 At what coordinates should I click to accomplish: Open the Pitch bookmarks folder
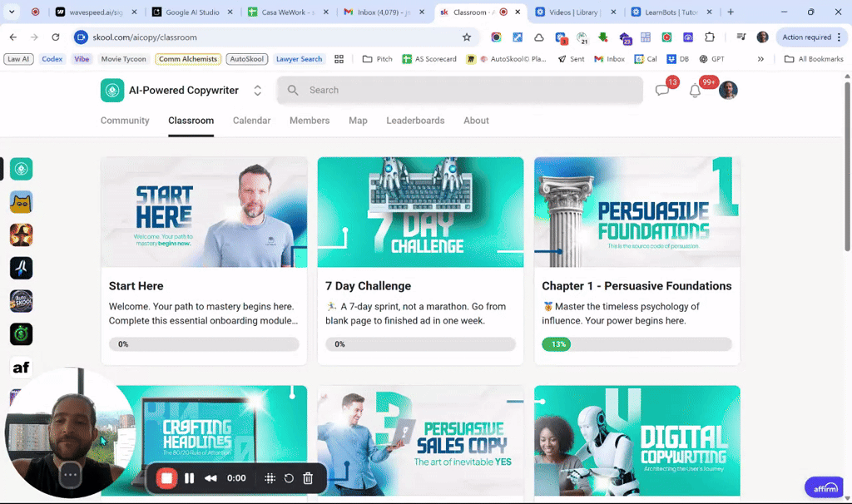coord(378,59)
